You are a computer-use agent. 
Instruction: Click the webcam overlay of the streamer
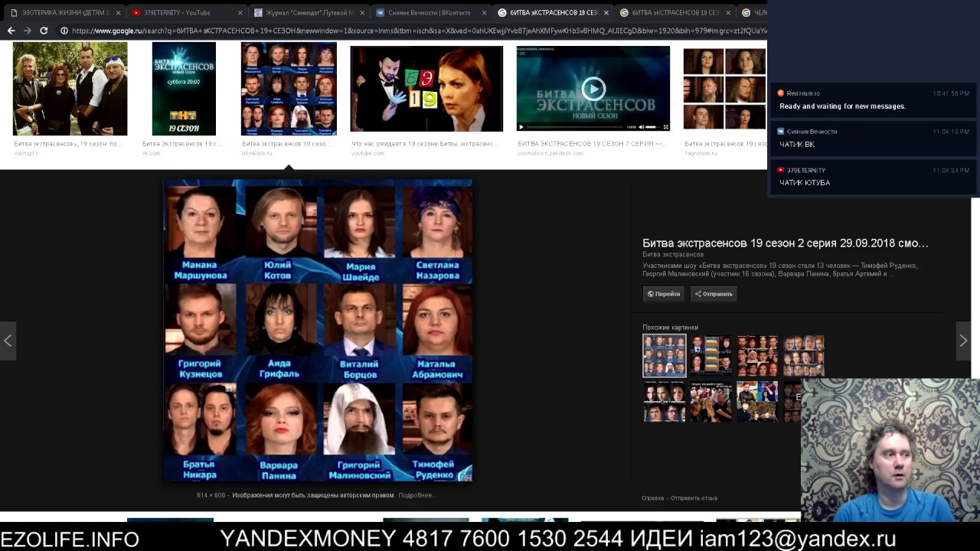coord(890,450)
